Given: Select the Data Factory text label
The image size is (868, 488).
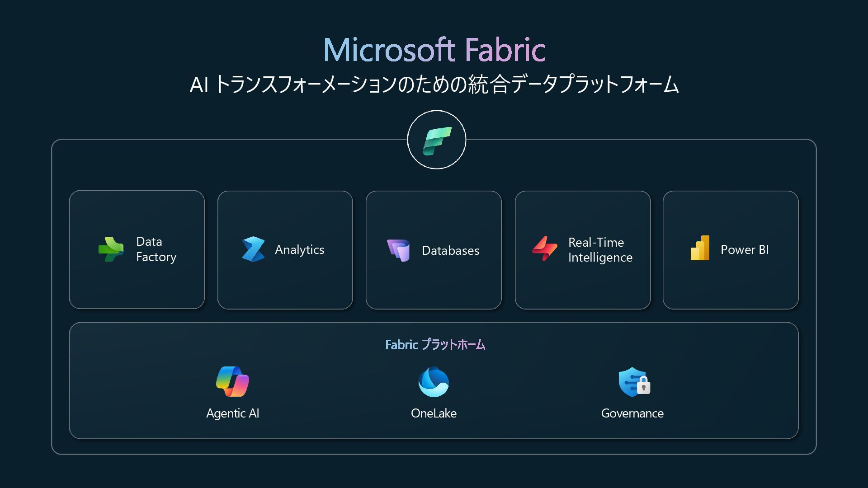Looking at the screenshot, I should click(x=156, y=249).
